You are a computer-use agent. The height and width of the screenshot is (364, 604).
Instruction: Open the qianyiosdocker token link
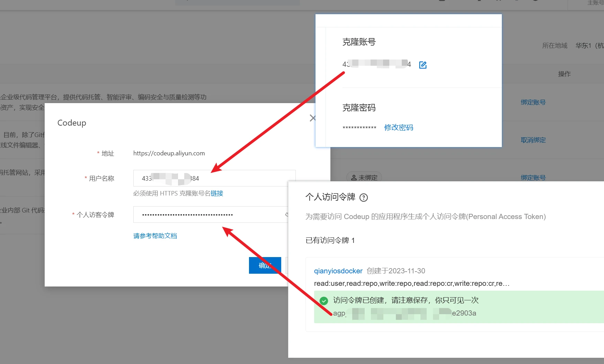tap(338, 271)
